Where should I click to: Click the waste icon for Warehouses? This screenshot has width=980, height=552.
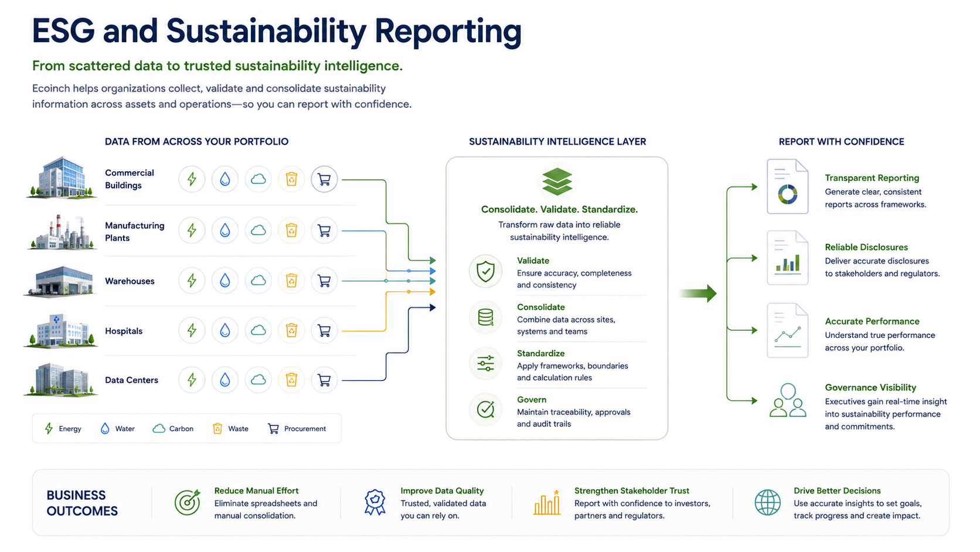tap(291, 281)
